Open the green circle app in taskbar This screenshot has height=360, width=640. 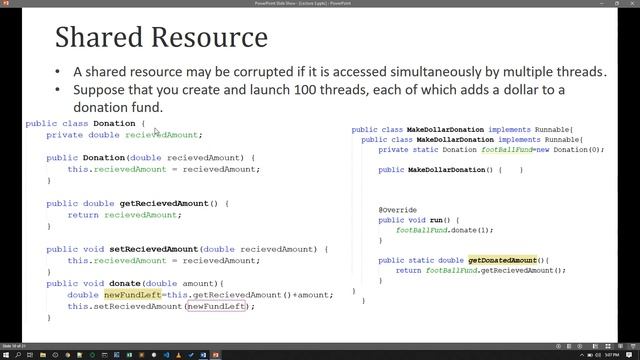[92, 355]
